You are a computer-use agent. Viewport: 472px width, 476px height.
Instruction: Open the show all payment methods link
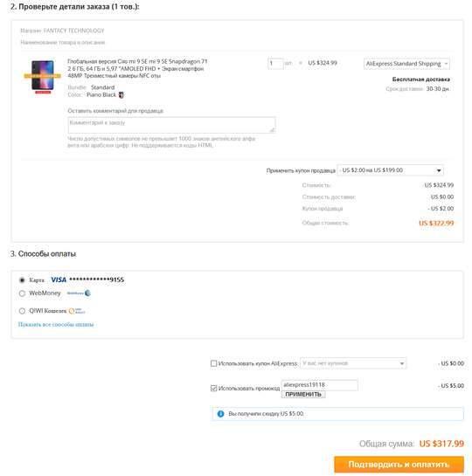(56, 325)
